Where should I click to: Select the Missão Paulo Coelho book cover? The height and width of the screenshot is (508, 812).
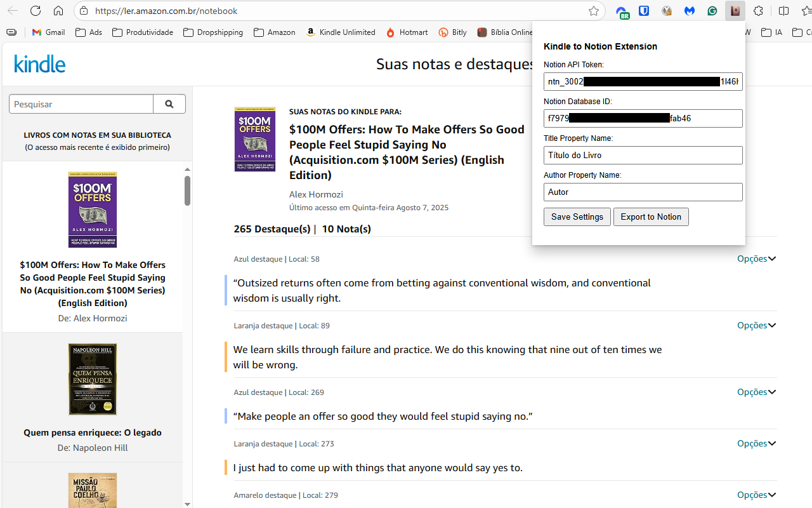click(x=93, y=490)
